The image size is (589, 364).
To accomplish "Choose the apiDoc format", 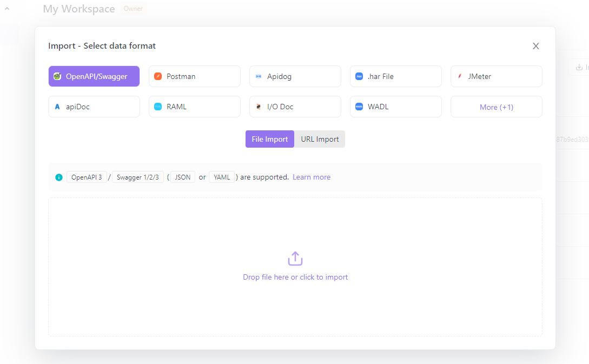I will (x=94, y=107).
